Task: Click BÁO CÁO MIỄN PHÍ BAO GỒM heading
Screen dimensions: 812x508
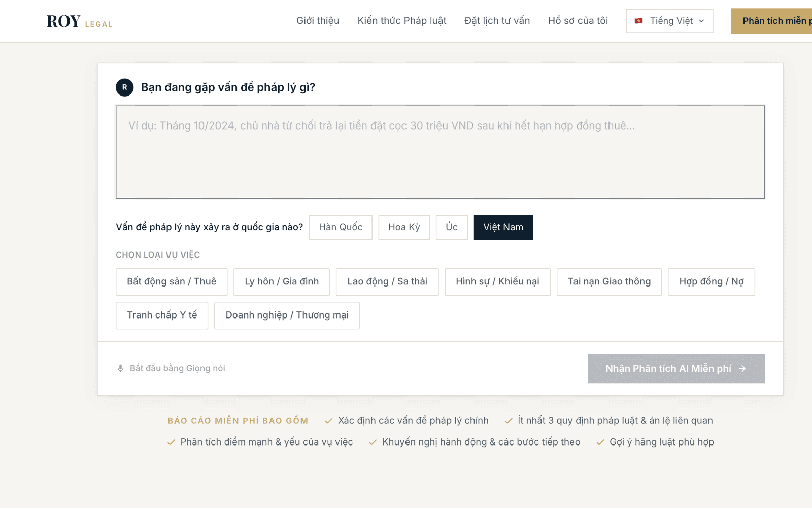Action: click(238, 421)
